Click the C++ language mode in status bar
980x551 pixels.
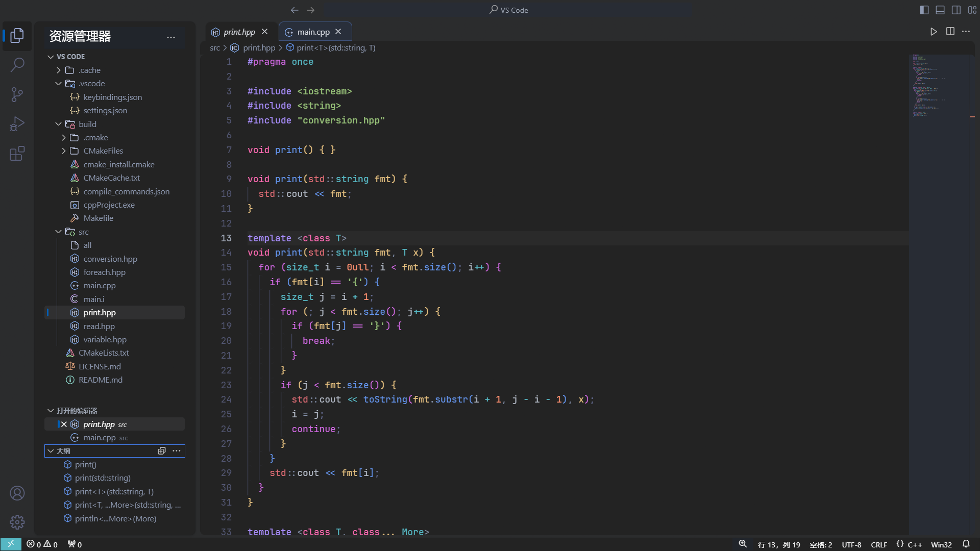coord(915,544)
